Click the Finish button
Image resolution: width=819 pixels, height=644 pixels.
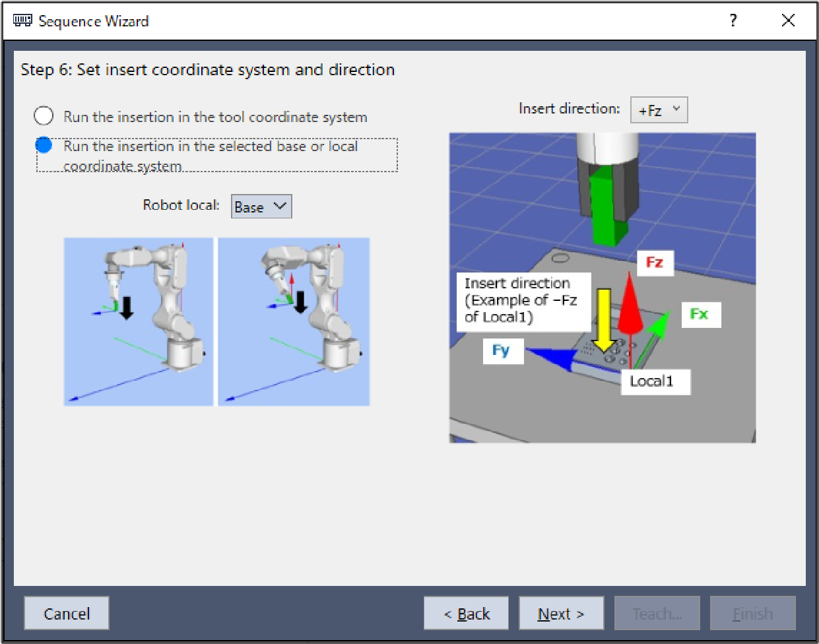(x=752, y=614)
